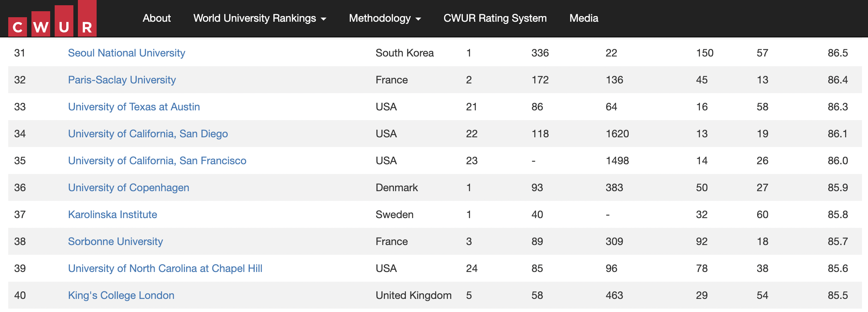Expand the Methodology dropdown menu
The height and width of the screenshot is (312, 868).
pyautogui.click(x=385, y=18)
